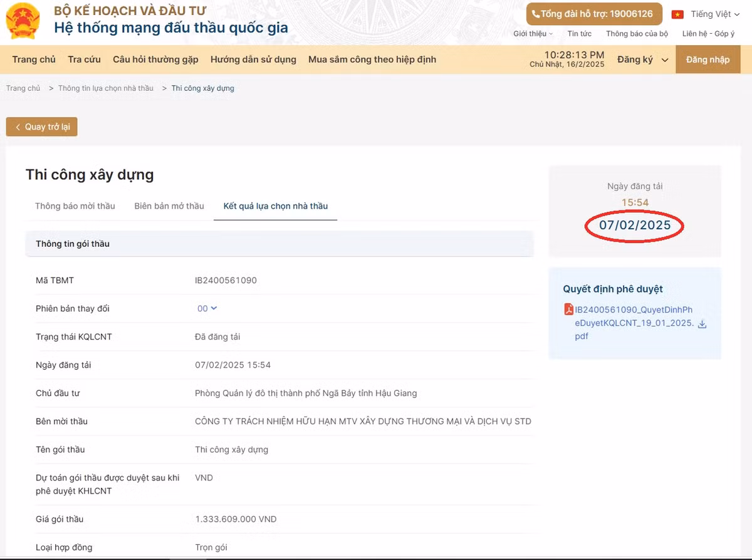Click the phone icon beside hotline 19006126
This screenshot has height=560, width=752.
click(536, 13)
